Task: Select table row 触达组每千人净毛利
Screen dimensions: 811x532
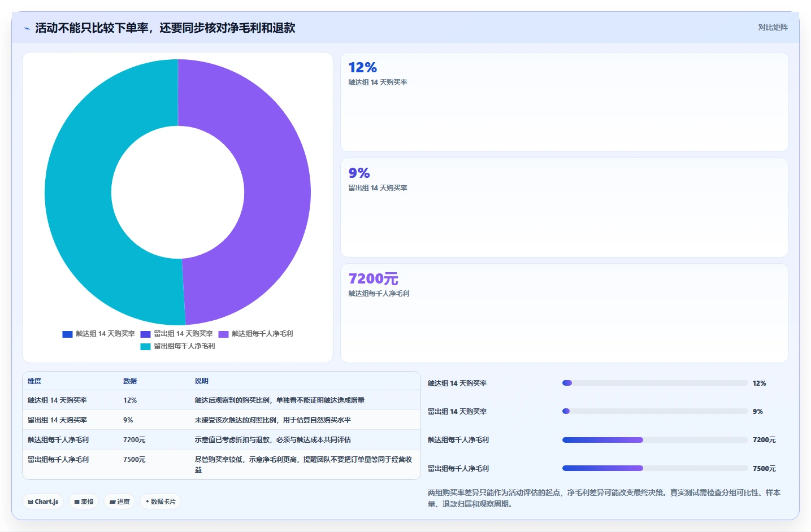Action: [x=222, y=439]
